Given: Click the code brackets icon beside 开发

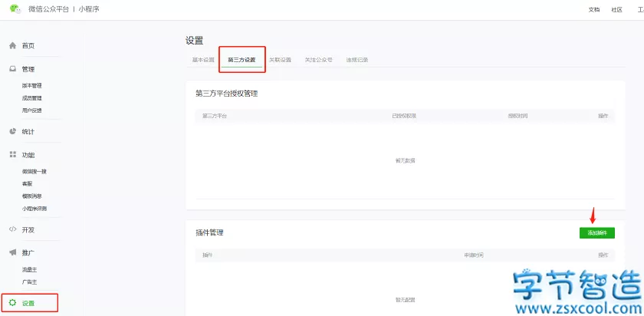Looking at the screenshot, I should (x=13, y=229).
